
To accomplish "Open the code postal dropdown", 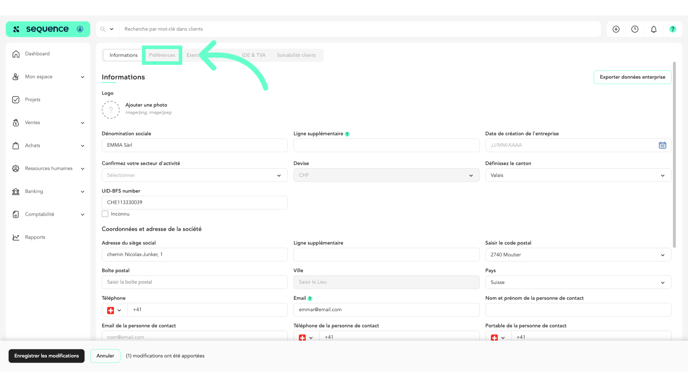I will point(578,255).
